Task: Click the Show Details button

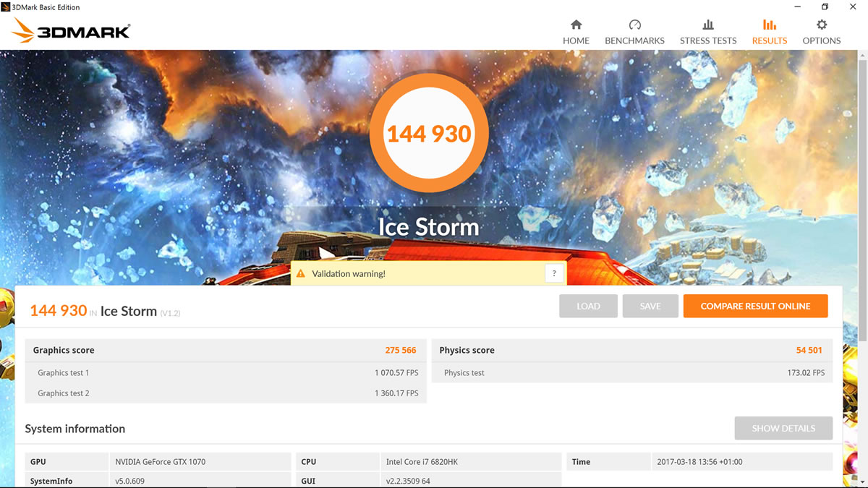Action: pos(783,428)
